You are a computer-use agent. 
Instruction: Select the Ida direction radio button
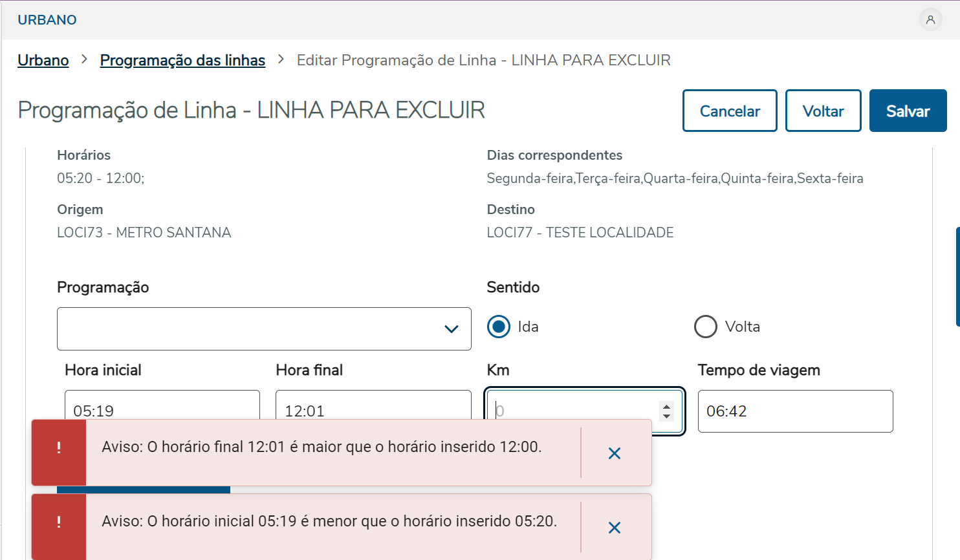pos(499,327)
